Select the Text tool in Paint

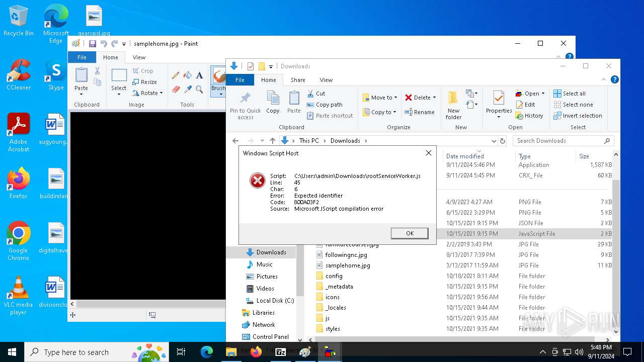pos(199,75)
